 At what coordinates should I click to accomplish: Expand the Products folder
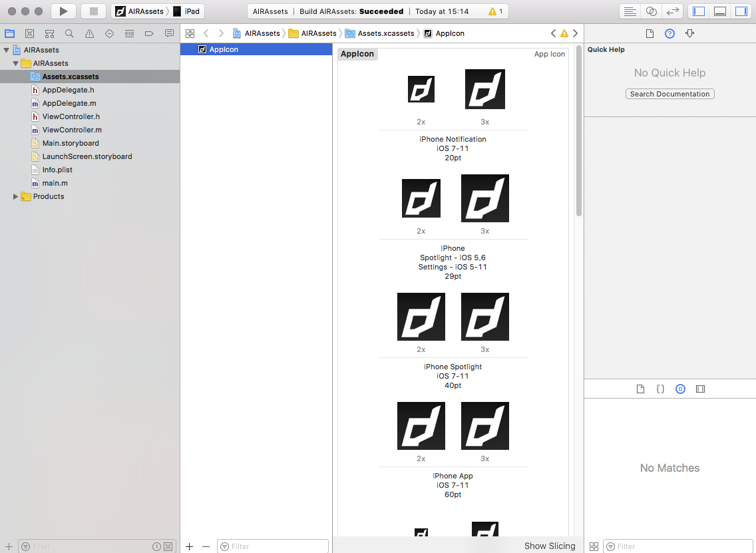[x=15, y=196]
